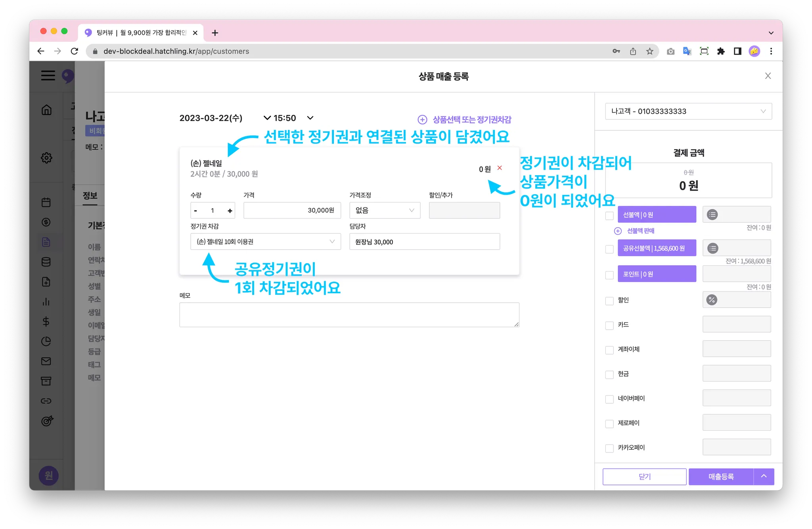
Task: Click the 매출등록 button
Action: pyautogui.click(x=720, y=477)
